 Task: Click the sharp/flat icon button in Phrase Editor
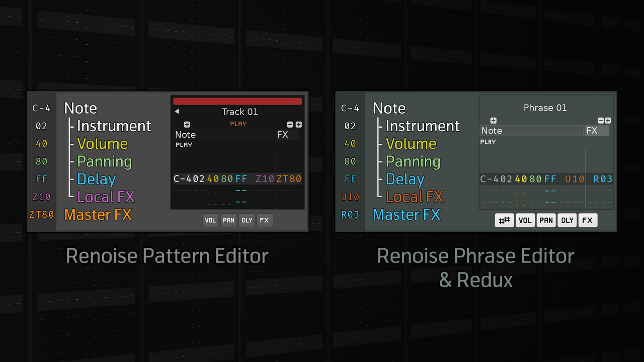504,220
